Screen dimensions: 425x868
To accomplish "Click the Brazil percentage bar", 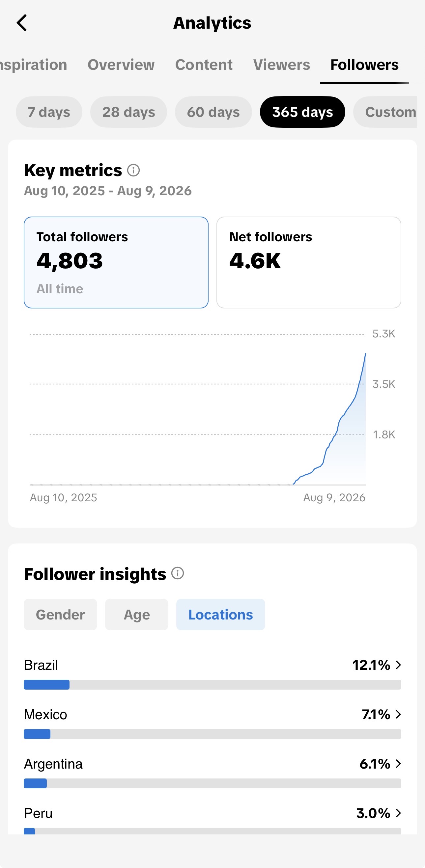I will tap(212, 685).
